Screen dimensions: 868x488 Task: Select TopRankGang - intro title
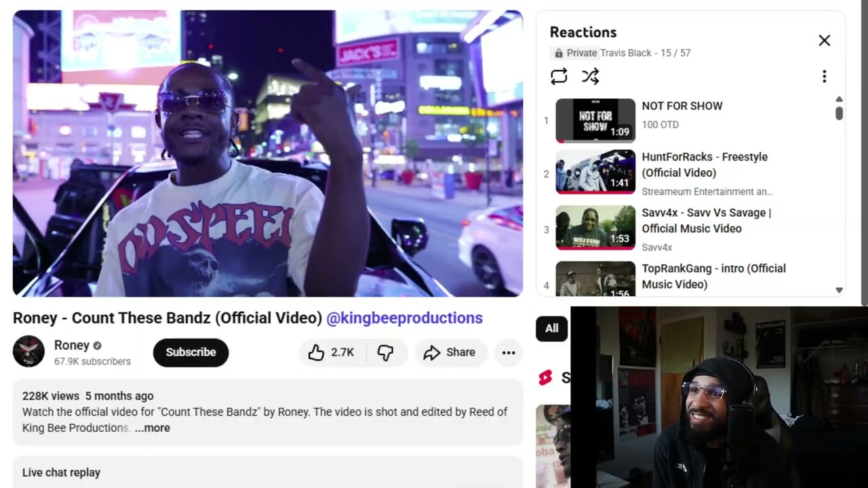pyautogui.click(x=714, y=277)
